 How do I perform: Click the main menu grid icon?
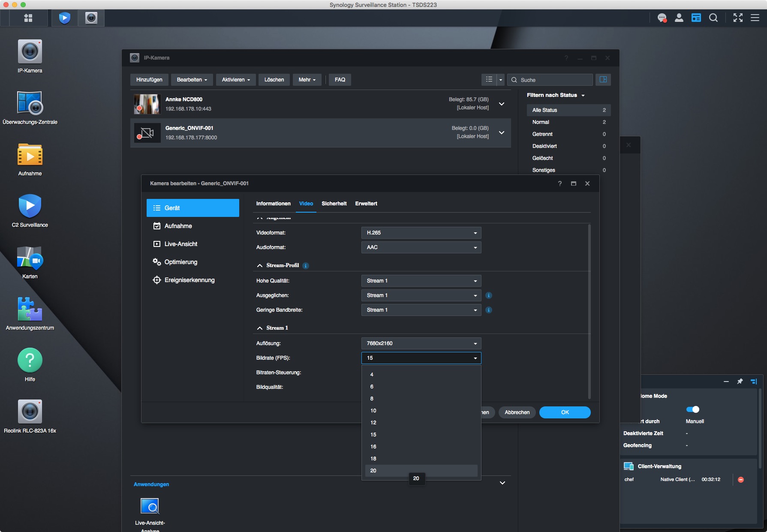pyautogui.click(x=28, y=18)
